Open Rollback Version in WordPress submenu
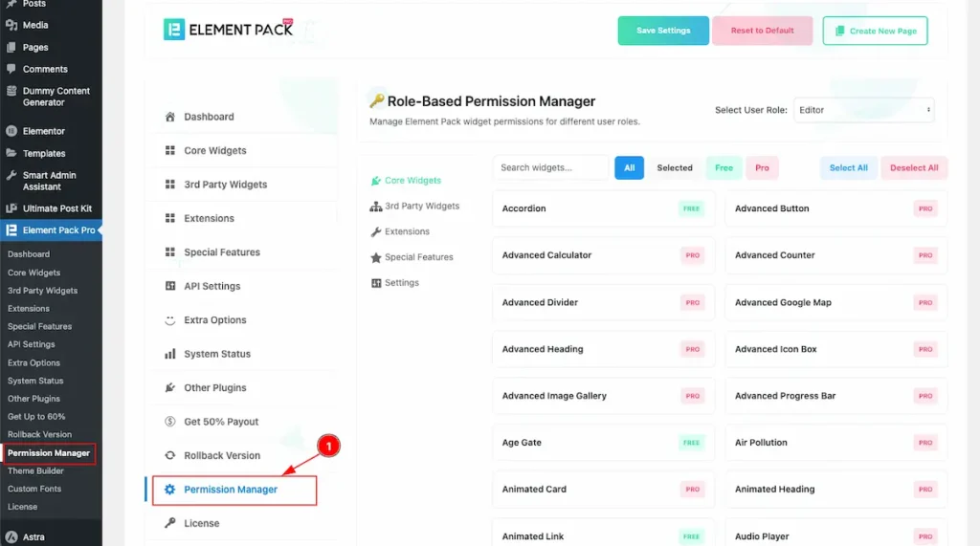 tap(39, 435)
